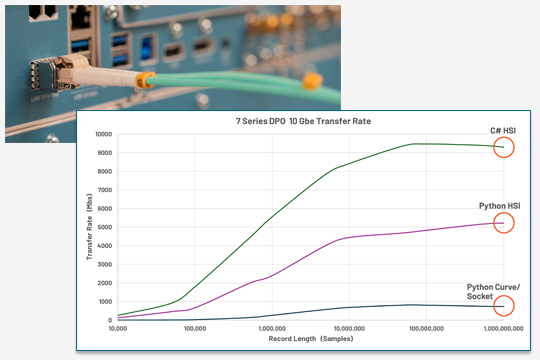Click the x-axis label 1,000,000,000
Screen dimensions: 540x360
point(503,329)
